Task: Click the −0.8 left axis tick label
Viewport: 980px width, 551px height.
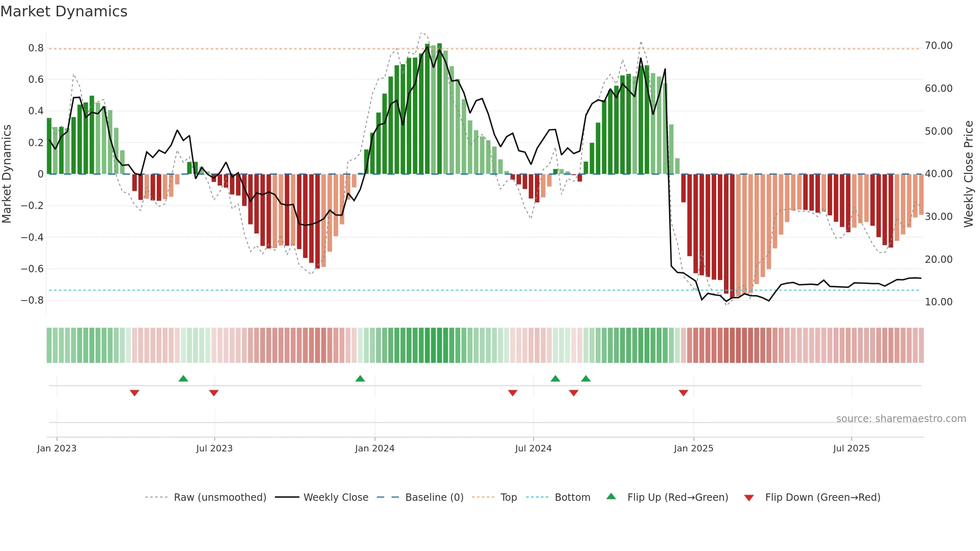Action: pyautogui.click(x=32, y=300)
